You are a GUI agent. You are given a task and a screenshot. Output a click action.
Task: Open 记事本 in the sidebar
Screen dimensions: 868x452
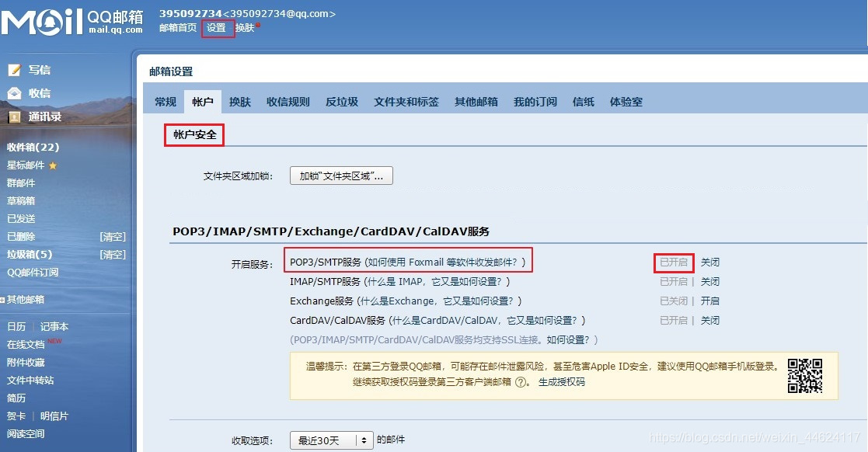pyautogui.click(x=54, y=326)
